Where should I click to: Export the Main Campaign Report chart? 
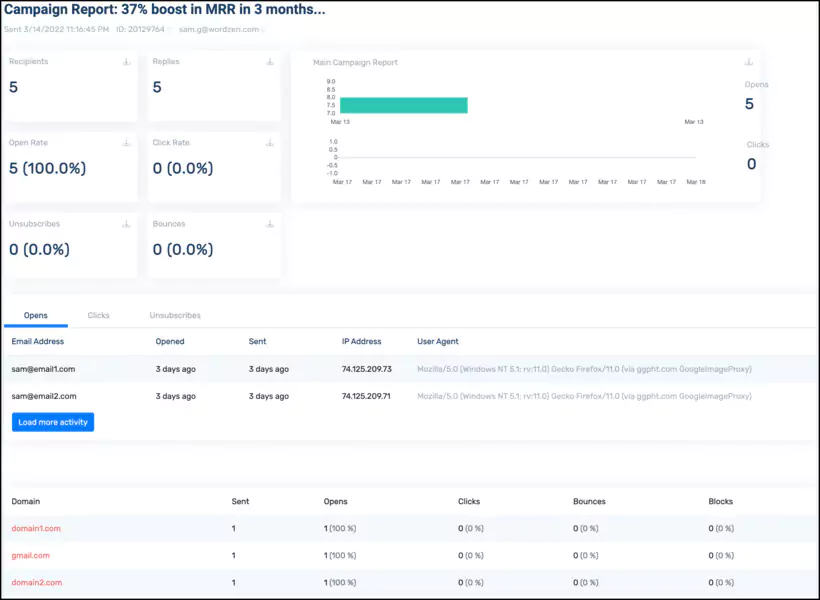(x=746, y=60)
